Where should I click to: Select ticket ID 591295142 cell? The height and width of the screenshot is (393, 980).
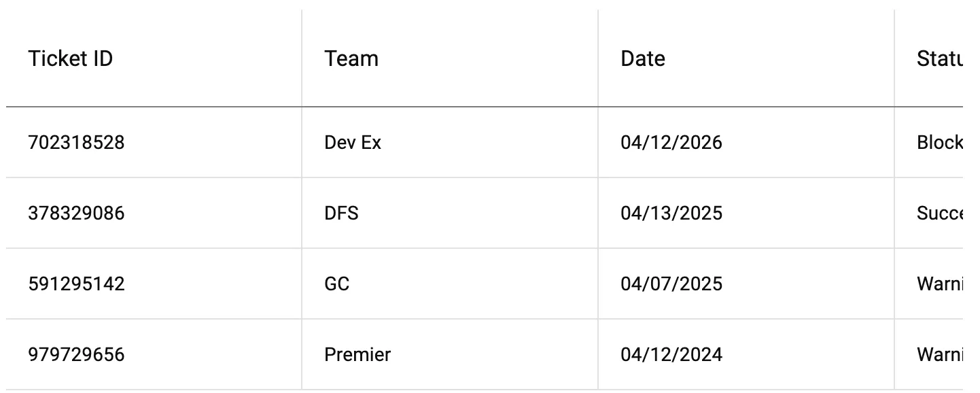(77, 284)
